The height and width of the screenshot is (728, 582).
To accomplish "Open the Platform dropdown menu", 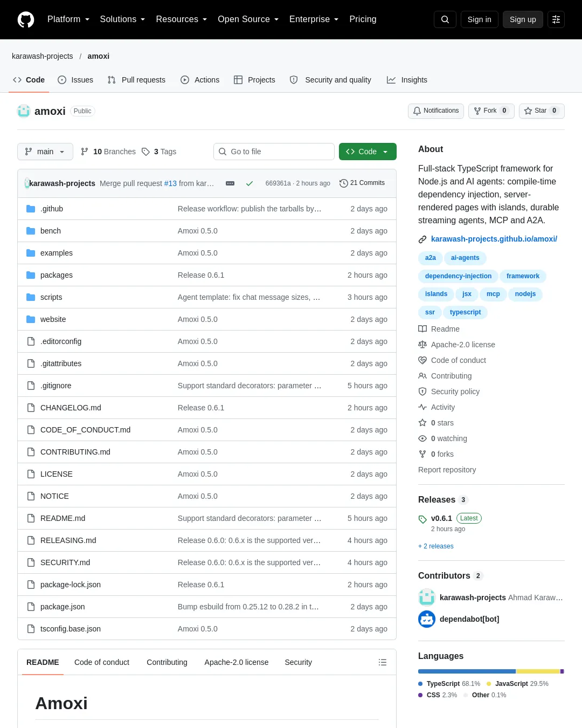I will [x=68, y=19].
